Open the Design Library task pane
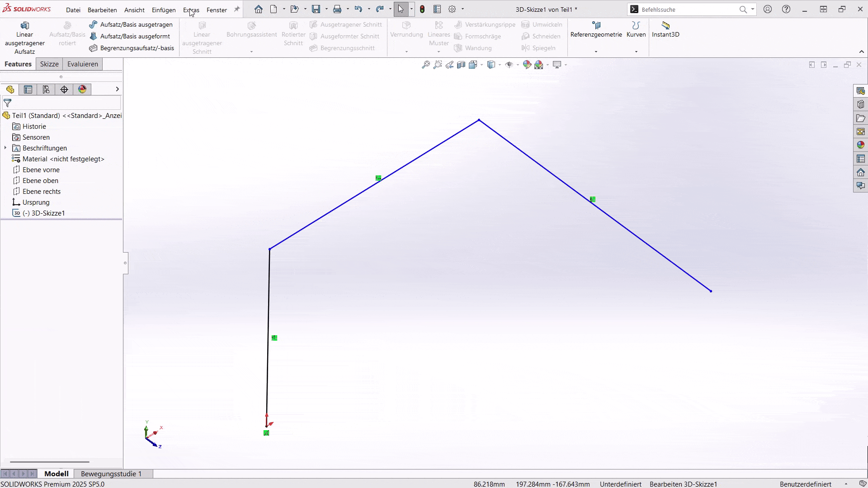This screenshot has height=488, width=868. pos(861,104)
